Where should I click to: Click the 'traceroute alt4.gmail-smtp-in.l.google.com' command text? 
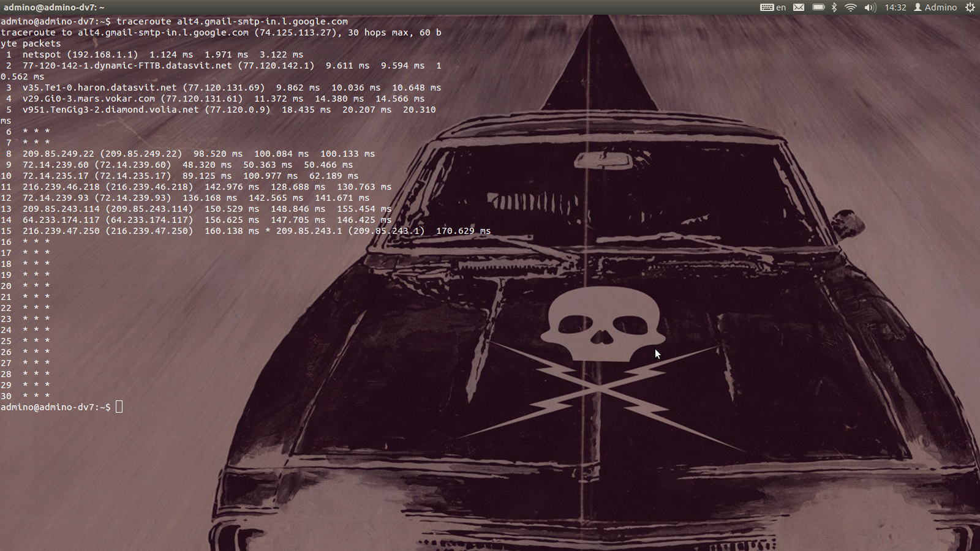(x=232, y=21)
